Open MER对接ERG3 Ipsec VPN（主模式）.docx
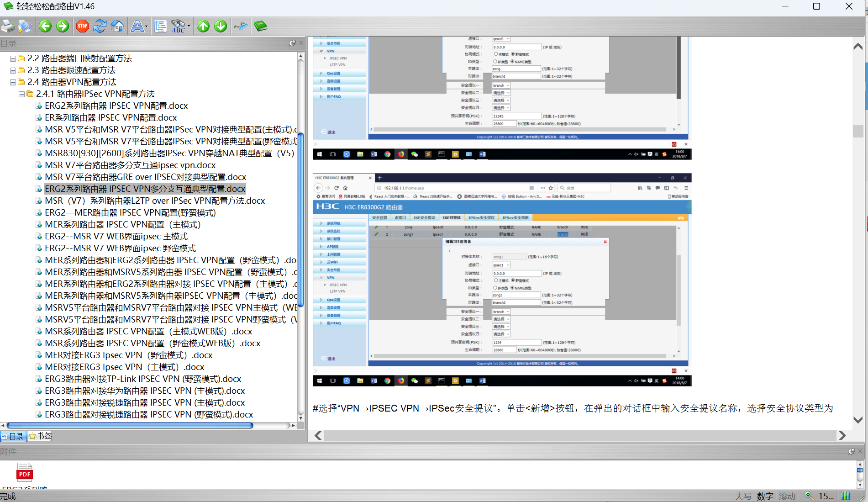This screenshot has width=868, height=502. coord(124,367)
